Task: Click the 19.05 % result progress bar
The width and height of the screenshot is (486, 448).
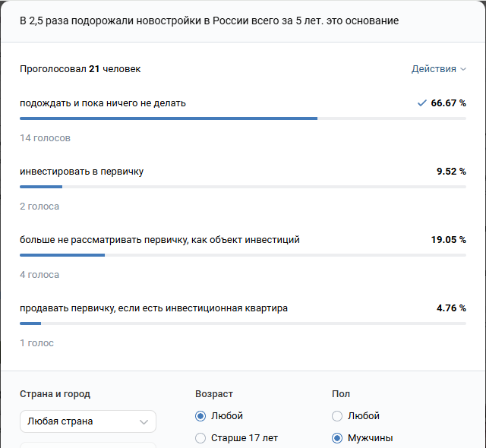Action: (x=243, y=255)
